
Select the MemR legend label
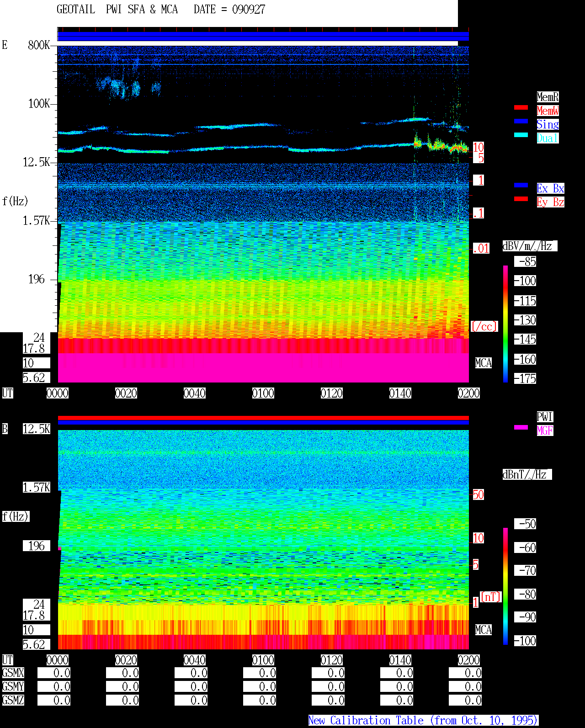pyautogui.click(x=548, y=97)
